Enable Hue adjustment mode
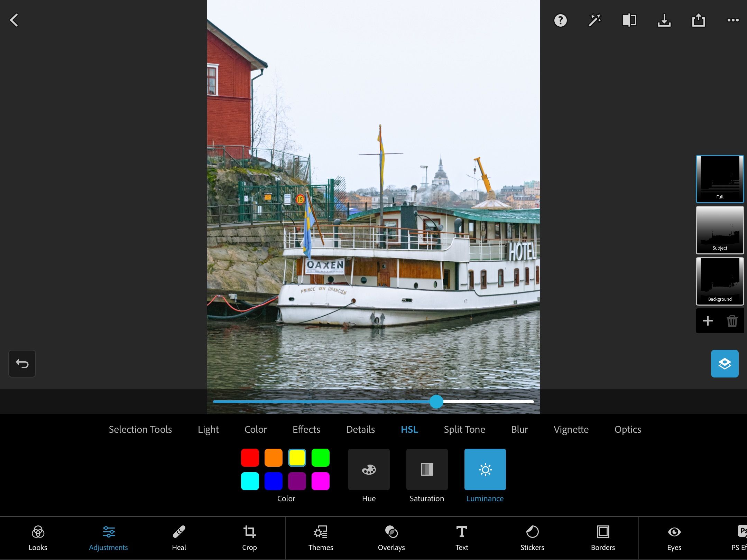747x560 pixels. pos(369,469)
